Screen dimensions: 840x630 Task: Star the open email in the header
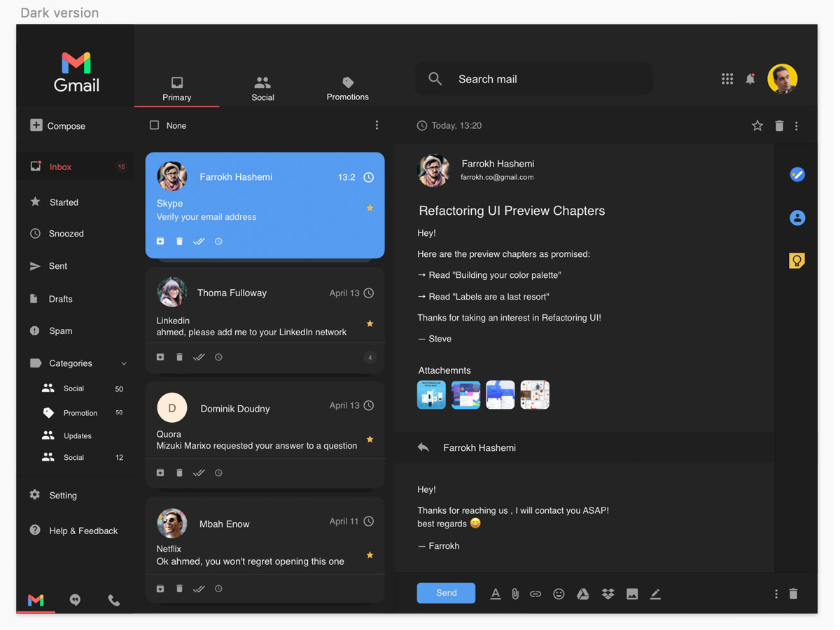(x=757, y=126)
